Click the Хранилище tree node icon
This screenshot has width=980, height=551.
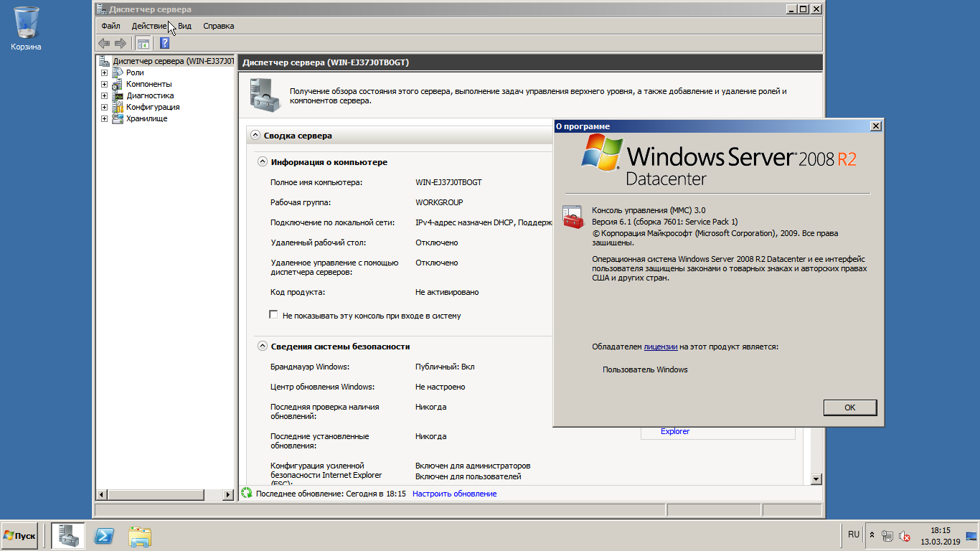pos(118,118)
